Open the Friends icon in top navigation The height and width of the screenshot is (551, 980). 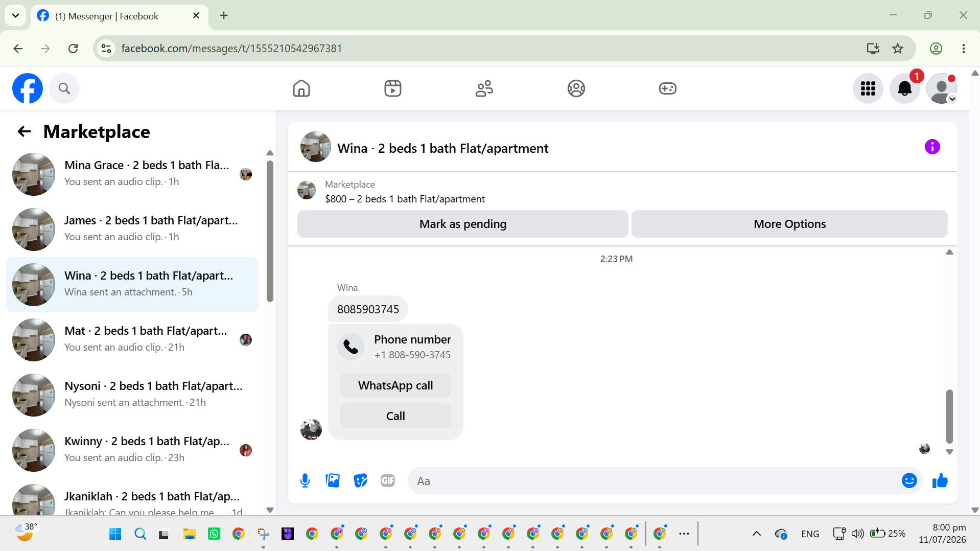(484, 88)
